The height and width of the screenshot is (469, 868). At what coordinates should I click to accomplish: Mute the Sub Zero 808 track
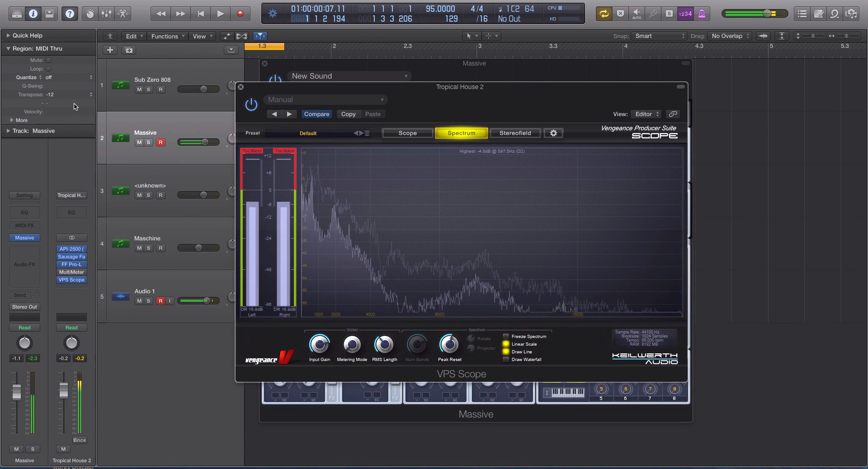click(139, 89)
